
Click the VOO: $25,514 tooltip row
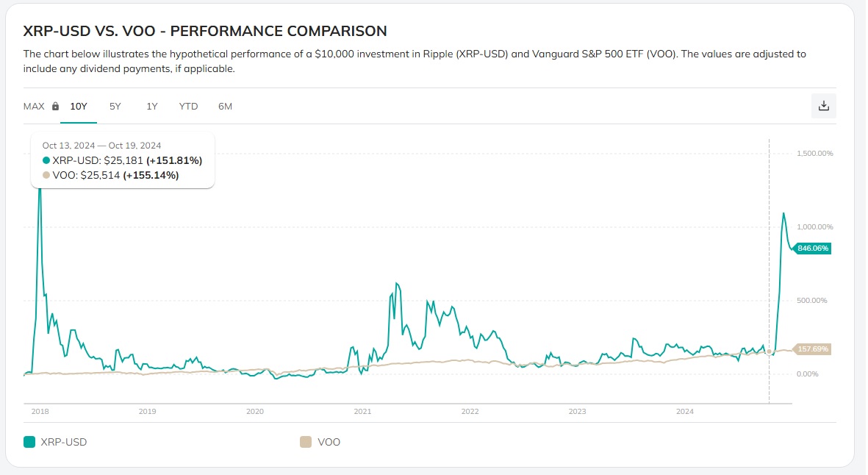[111, 176]
